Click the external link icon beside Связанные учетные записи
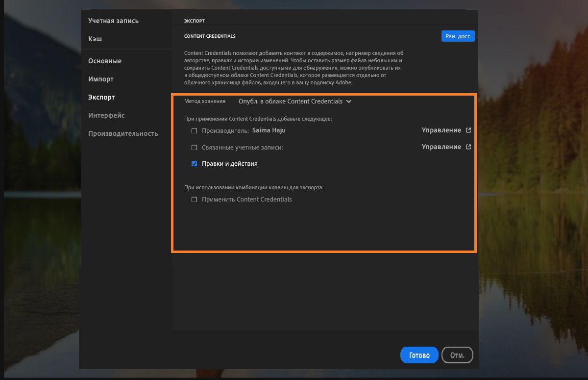 [x=468, y=146]
